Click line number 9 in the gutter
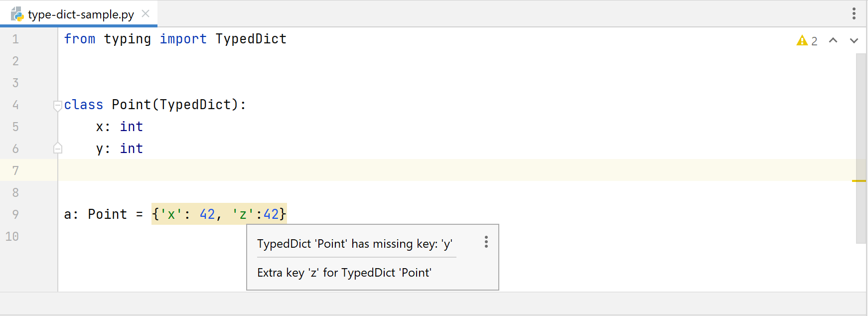The image size is (868, 316). coord(15,214)
